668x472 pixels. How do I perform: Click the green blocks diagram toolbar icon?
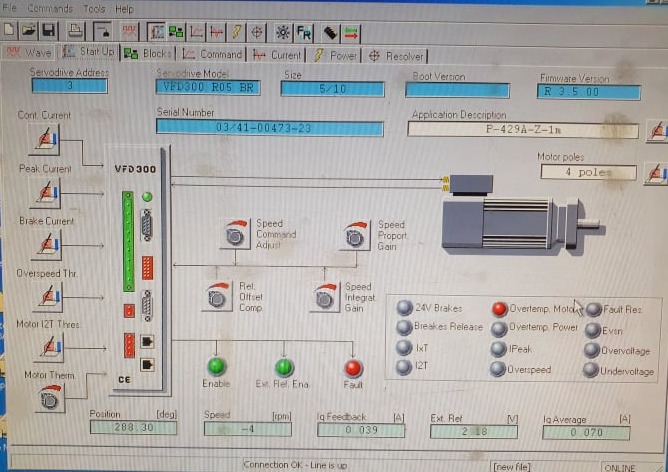click(176, 32)
